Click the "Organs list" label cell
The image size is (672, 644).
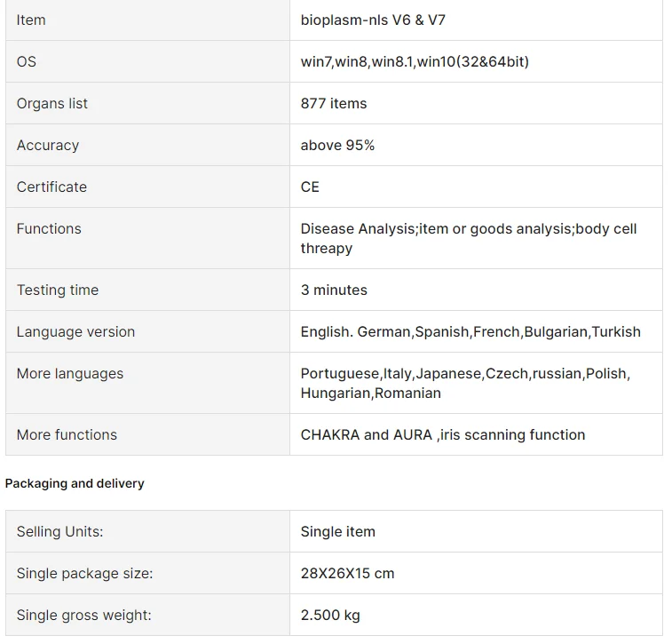click(x=52, y=103)
